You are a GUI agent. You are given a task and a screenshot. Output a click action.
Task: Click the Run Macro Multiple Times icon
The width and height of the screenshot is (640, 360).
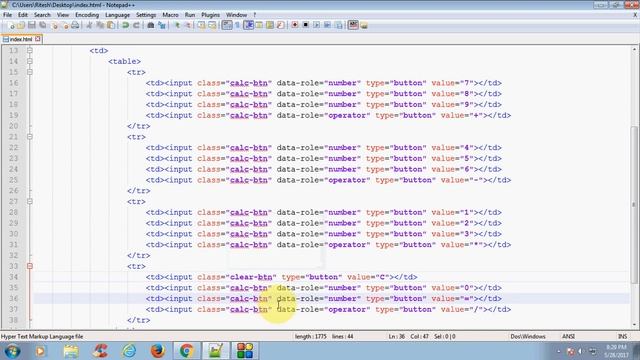(327, 25)
